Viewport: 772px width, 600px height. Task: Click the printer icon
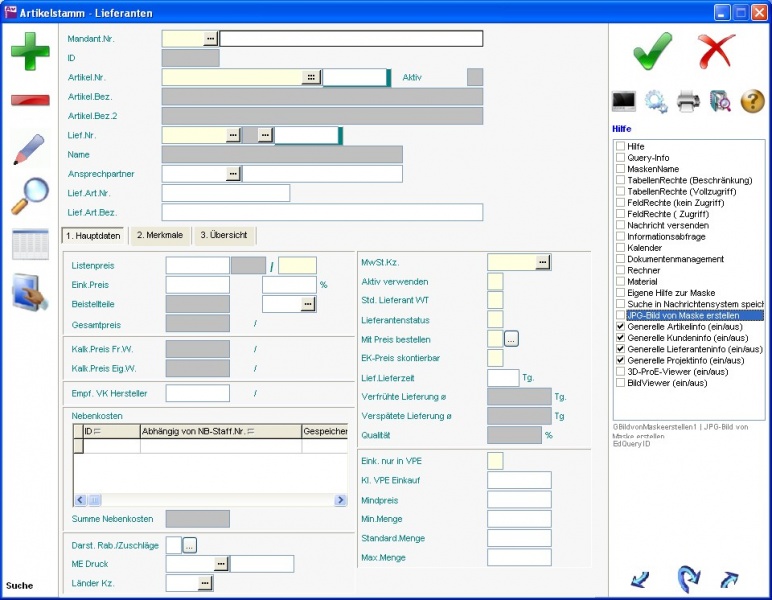[687, 100]
